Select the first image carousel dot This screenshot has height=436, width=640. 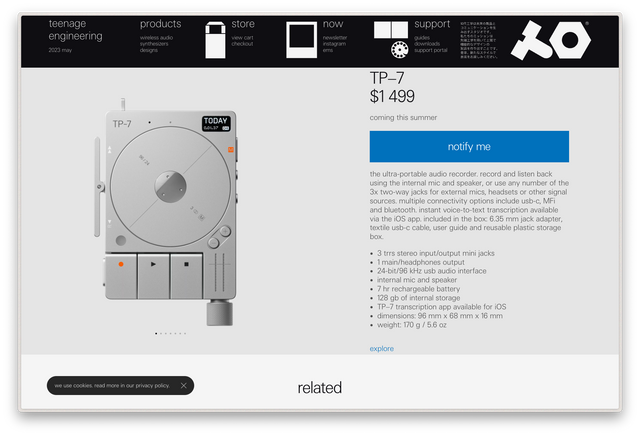click(156, 334)
